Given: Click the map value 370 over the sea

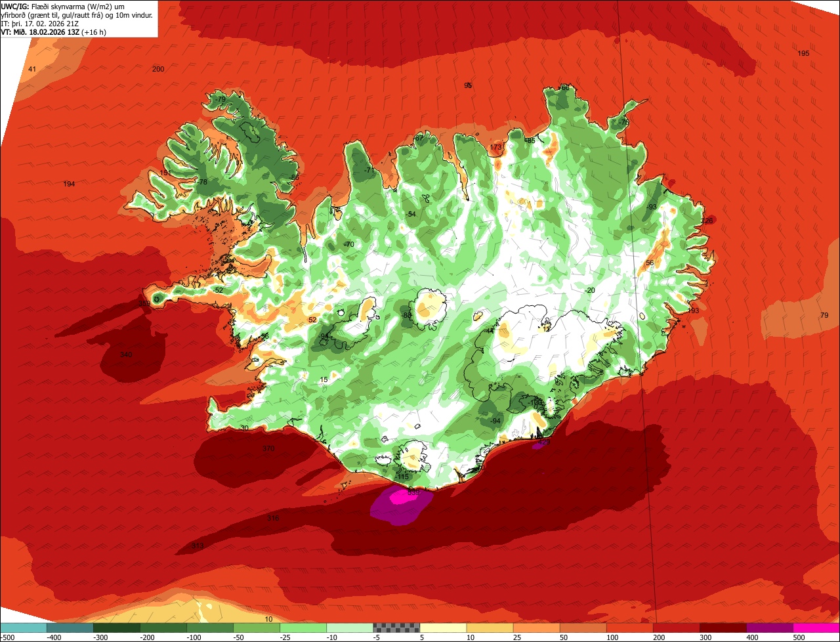Looking at the screenshot, I should pyautogui.click(x=268, y=448).
